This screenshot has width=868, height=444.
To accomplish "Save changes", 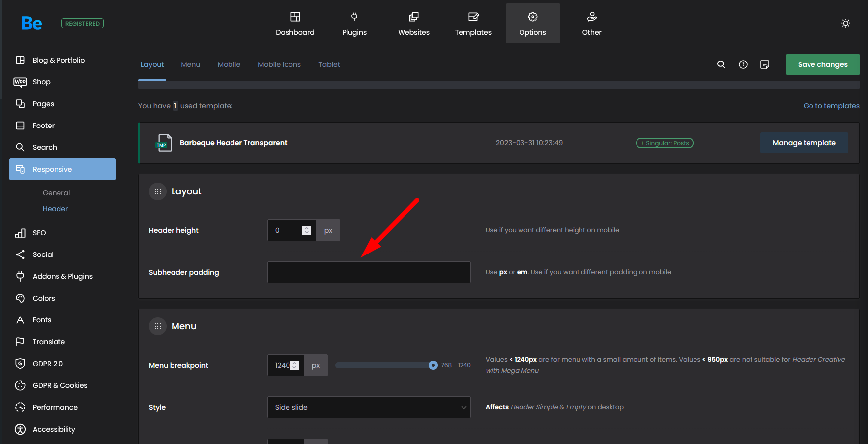I will coord(823,64).
